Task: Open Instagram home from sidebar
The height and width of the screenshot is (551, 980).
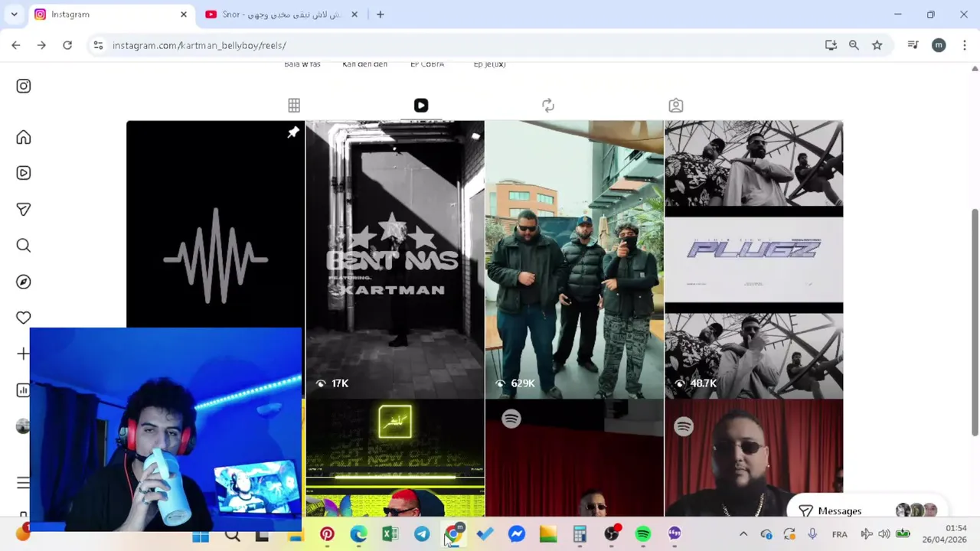Action: click(x=24, y=138)
